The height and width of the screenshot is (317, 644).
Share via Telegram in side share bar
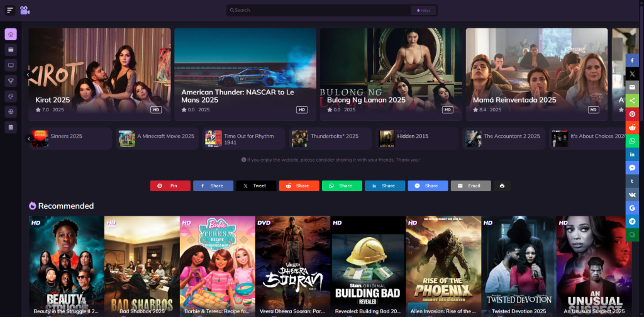coord(632,221)
